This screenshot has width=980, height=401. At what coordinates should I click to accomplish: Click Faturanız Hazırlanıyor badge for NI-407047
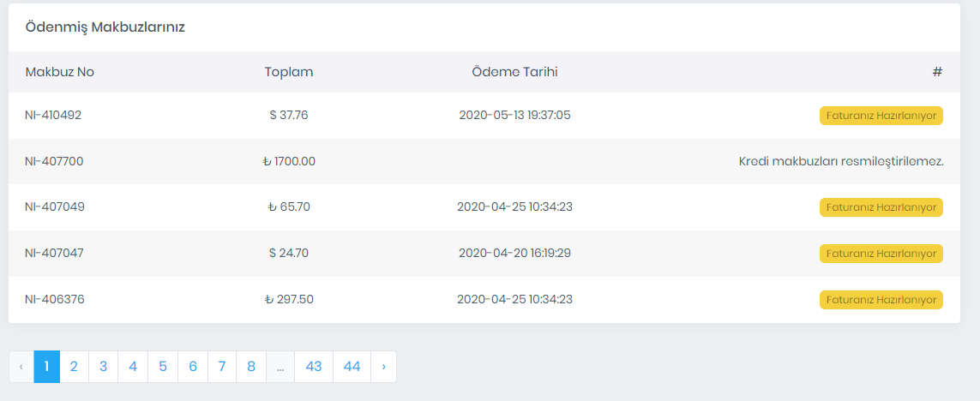[x=881, y=254]
